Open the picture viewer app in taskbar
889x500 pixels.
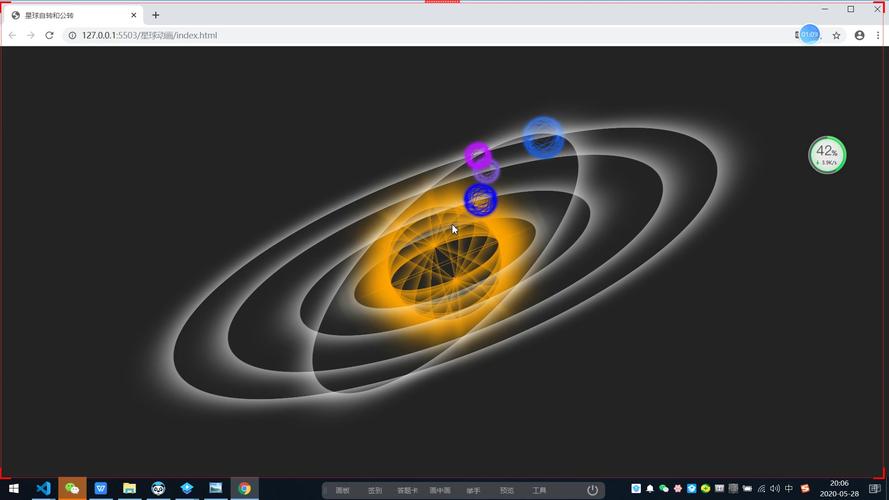point(216,489)
